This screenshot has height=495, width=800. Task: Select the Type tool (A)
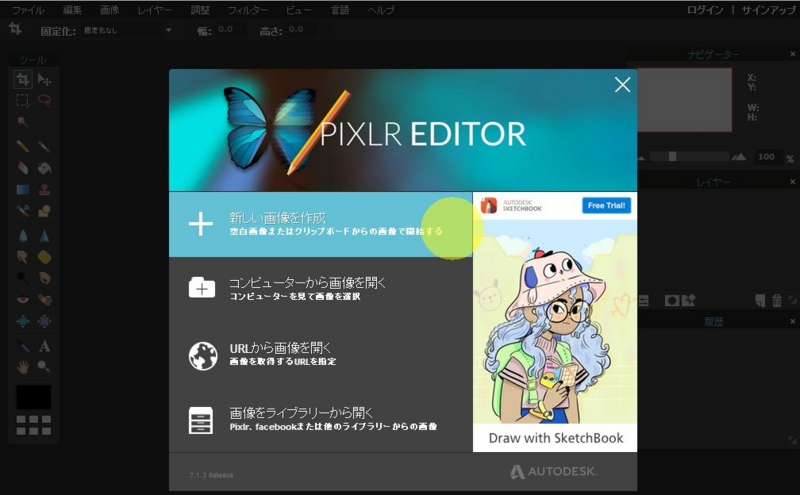click(44, 346)
